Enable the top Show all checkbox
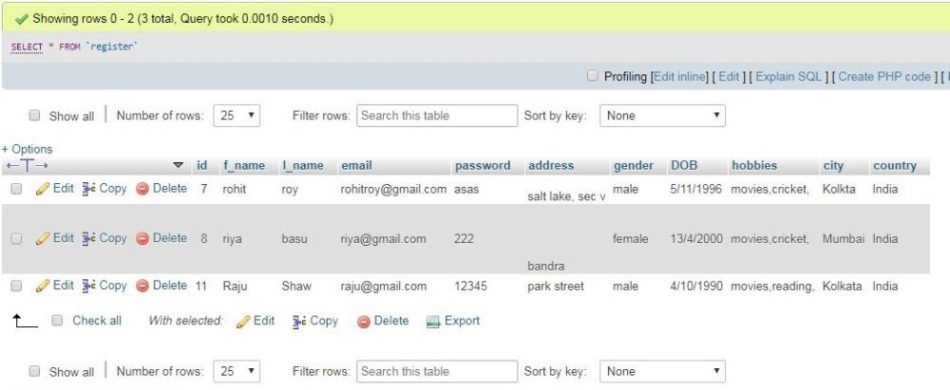The image size is (950, 390). [x=35, y=115]
